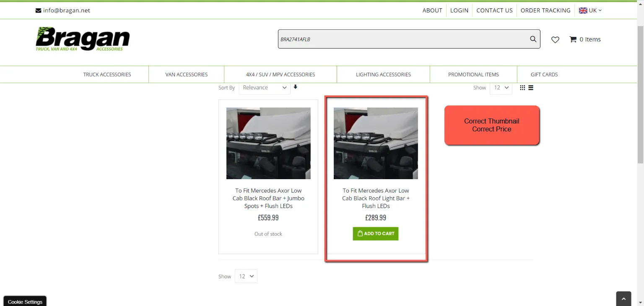Open Cookie Settings button

point(25,301)
